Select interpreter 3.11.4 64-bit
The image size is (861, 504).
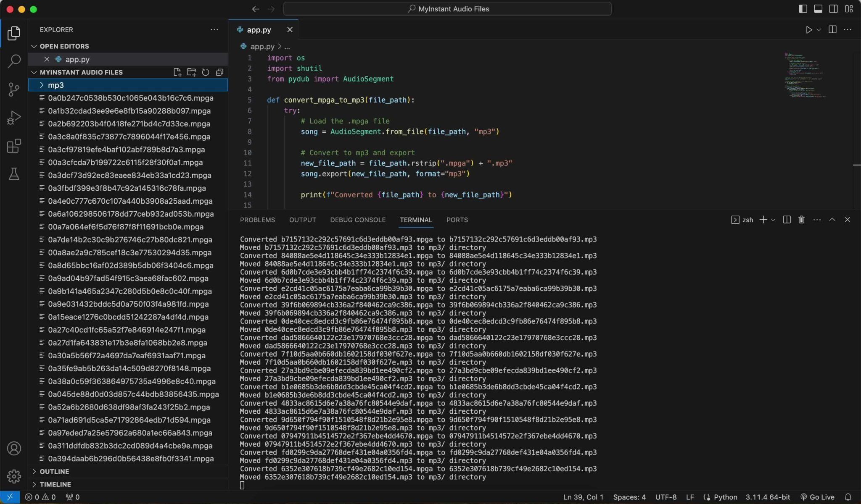click(x=768, y=497)
